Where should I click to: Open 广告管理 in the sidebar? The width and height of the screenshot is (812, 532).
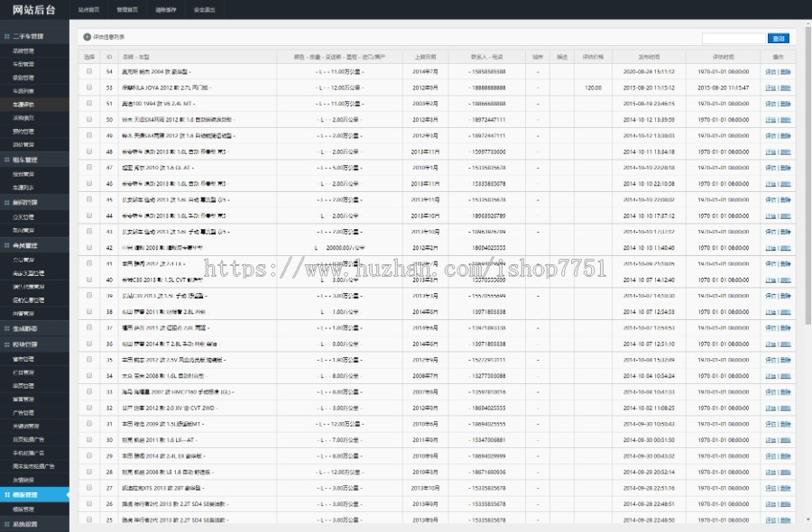[x=23, y=412]
